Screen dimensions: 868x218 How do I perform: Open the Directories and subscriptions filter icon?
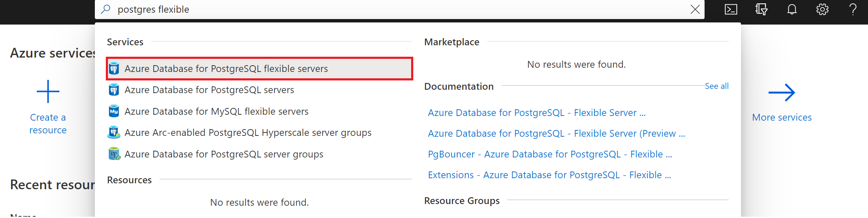(761, 9)
